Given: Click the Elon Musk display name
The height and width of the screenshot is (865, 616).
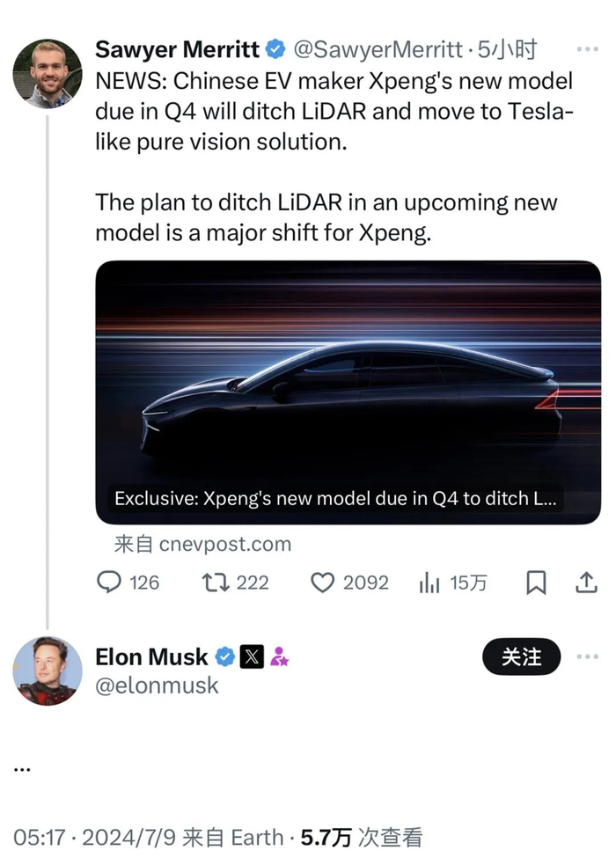Looking at the screenshot, I should coord(151,656).
